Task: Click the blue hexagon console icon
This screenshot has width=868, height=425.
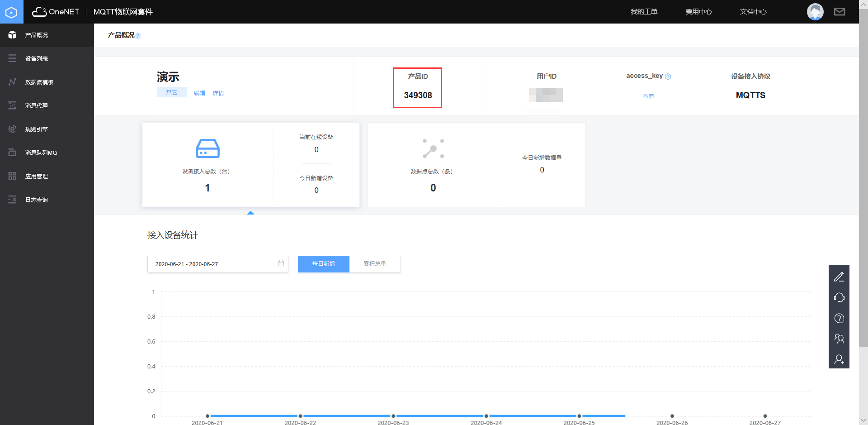Action: click(11, 12)
